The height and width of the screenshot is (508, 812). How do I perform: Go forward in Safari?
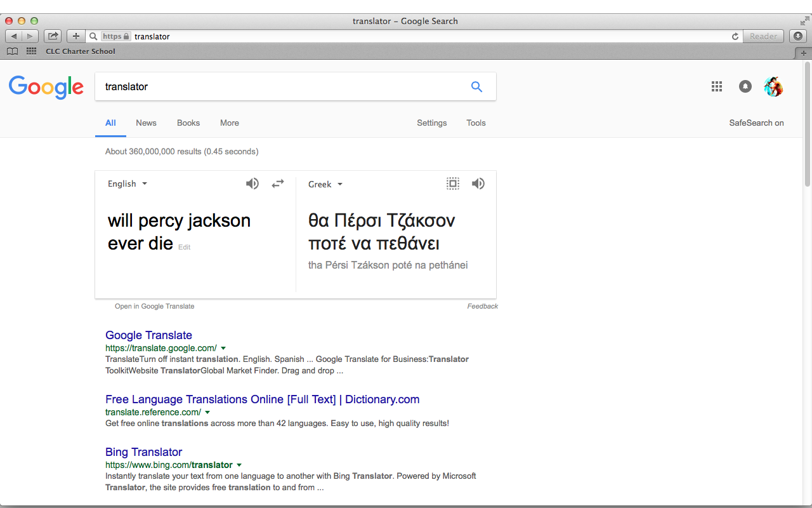tap(30, 36)
